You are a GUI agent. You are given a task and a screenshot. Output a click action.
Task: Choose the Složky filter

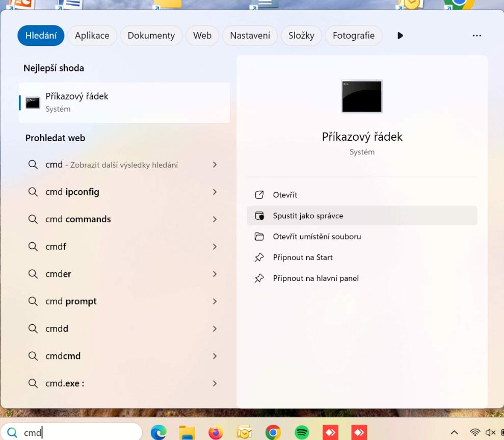301,35
